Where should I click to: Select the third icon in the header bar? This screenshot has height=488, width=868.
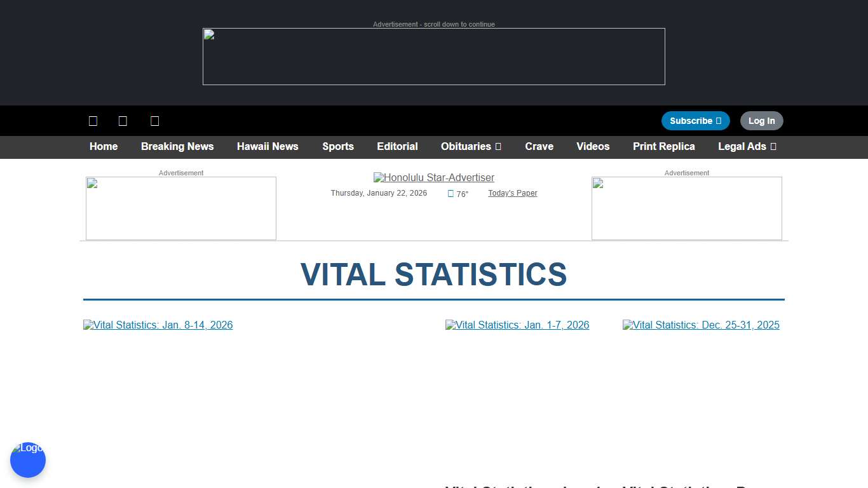154,121
